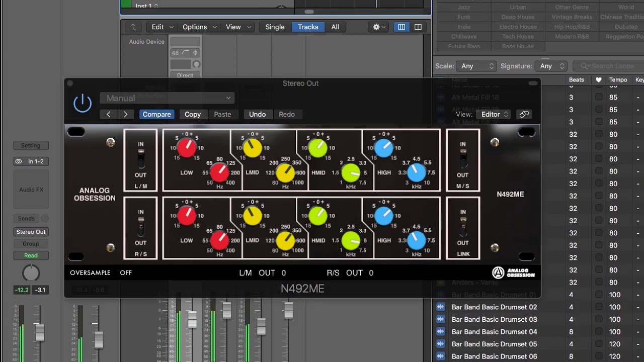Click the top-row blue HIGH frequency knob

tap(416, 173)
